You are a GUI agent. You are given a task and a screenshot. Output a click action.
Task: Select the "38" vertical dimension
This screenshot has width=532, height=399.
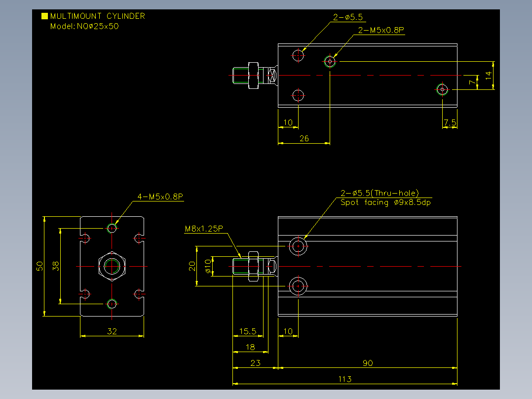(x=56, y=266)
